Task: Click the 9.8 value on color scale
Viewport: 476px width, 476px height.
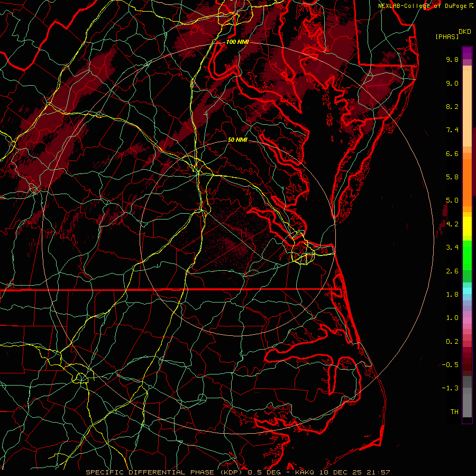Action: pos(452,59)
